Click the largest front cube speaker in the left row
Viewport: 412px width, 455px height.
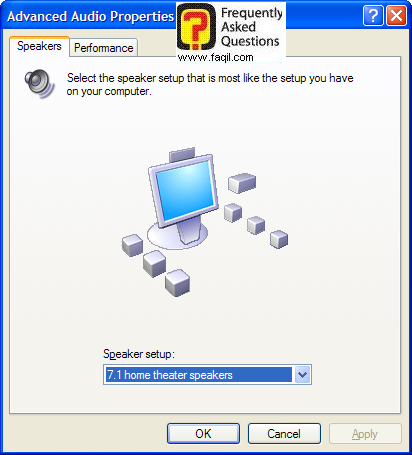[x=178, y=283]
